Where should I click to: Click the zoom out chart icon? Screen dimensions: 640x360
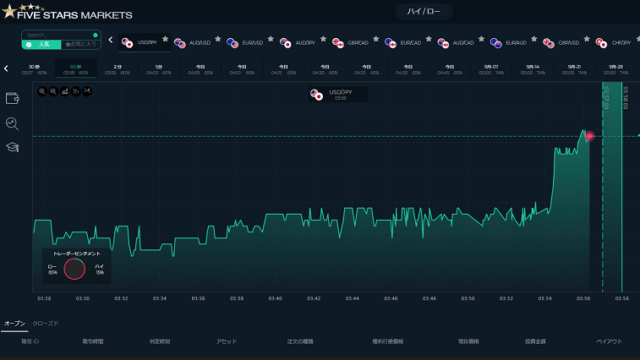53,91
